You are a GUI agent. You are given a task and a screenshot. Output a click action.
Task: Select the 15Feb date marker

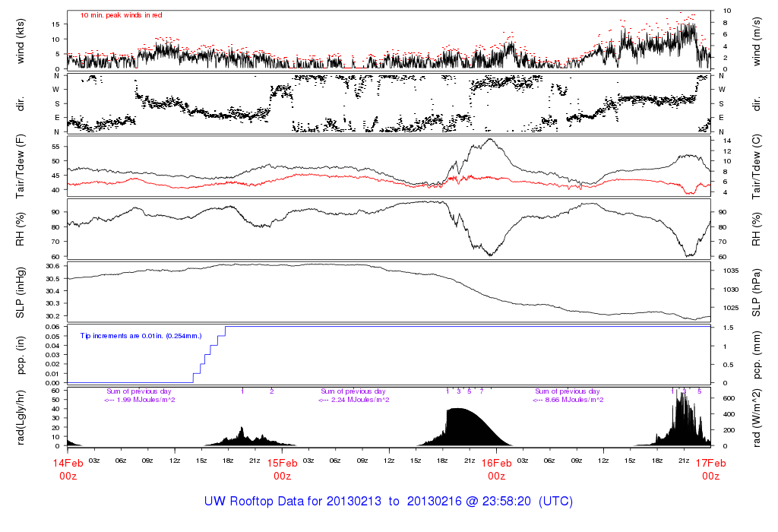click(x=282, y=464)
